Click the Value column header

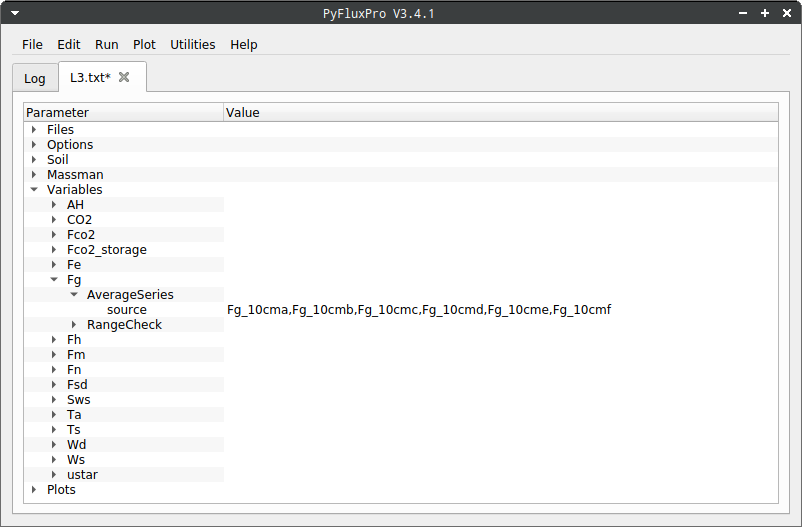(501, 113)
